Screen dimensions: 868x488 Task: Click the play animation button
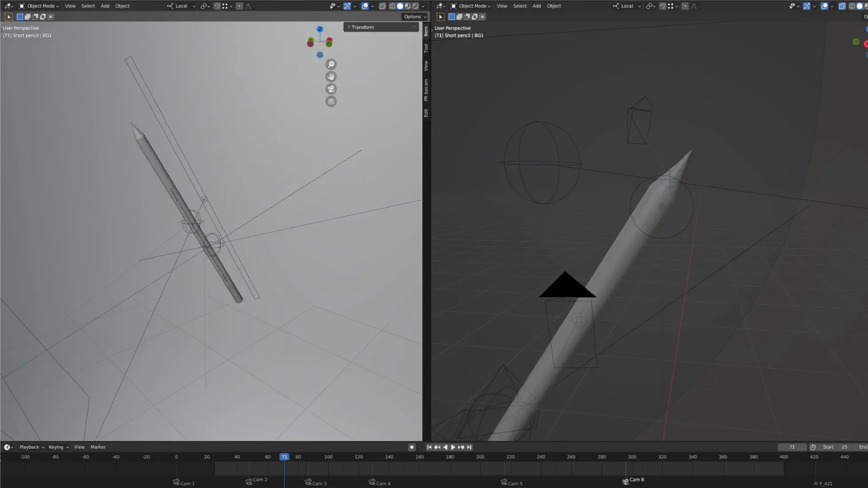pos(453,447)
